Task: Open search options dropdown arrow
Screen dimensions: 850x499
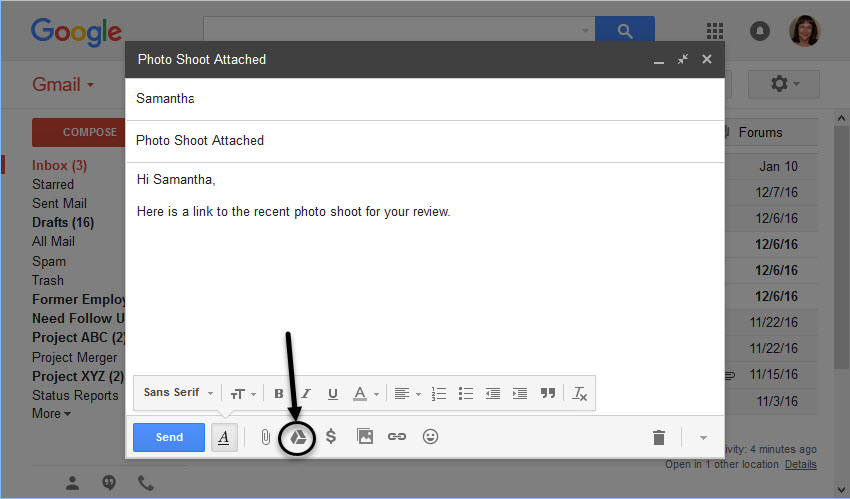Action: (x=585, y=30)
